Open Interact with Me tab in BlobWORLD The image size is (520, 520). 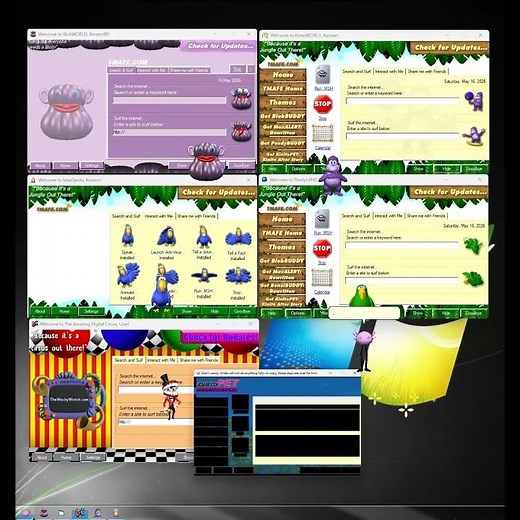tap(152, 70)
